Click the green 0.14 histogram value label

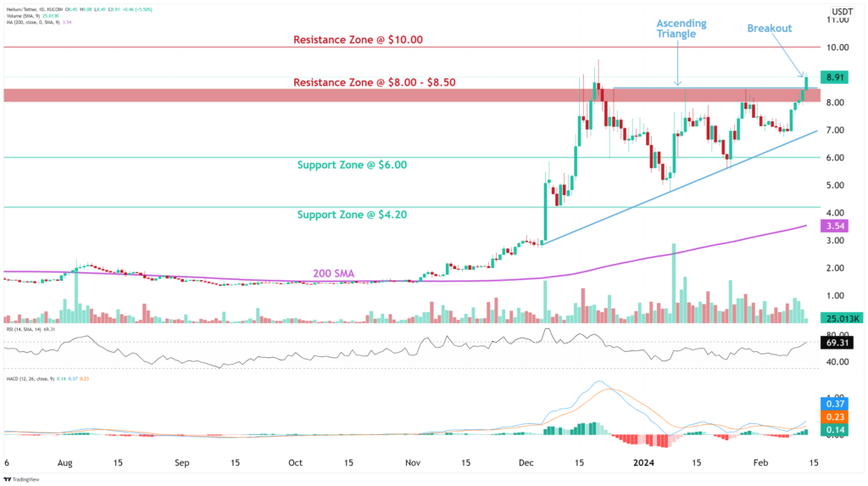837,432
